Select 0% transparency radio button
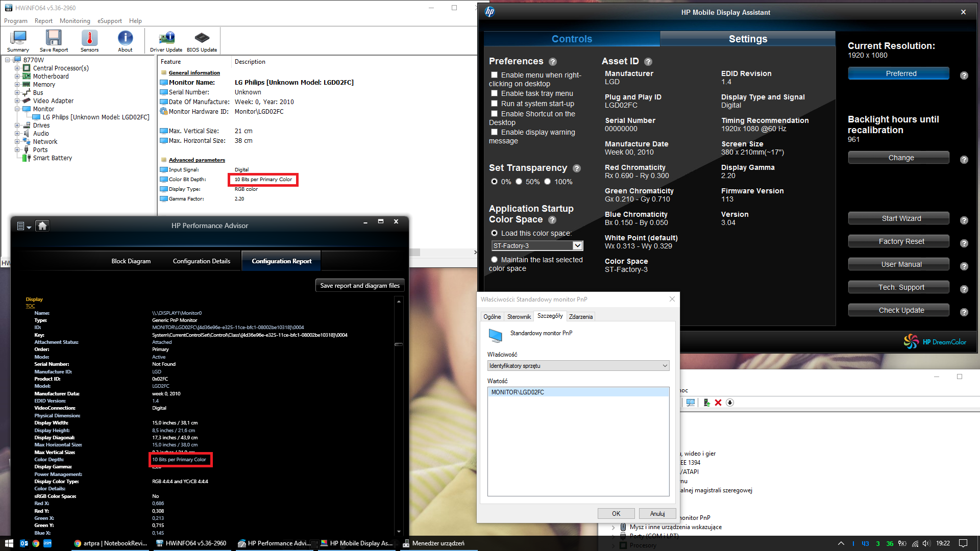The height and width of the screenshot is (551, 980). pos(494,182)
